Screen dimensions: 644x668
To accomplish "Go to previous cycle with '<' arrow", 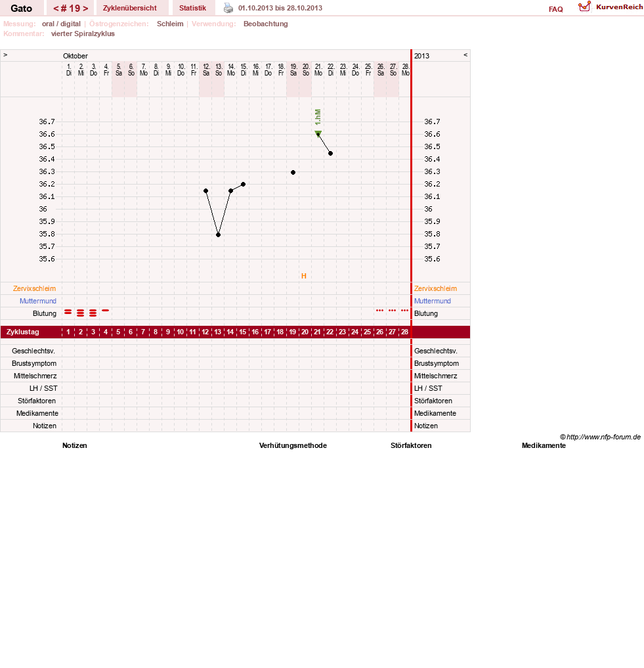I will click(x=56, y=9).
